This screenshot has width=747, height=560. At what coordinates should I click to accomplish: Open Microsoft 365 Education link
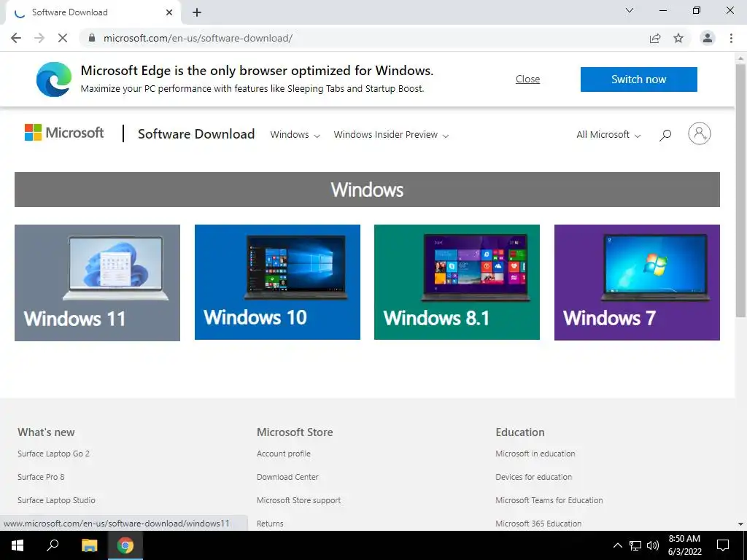click(x=538, y=524)
